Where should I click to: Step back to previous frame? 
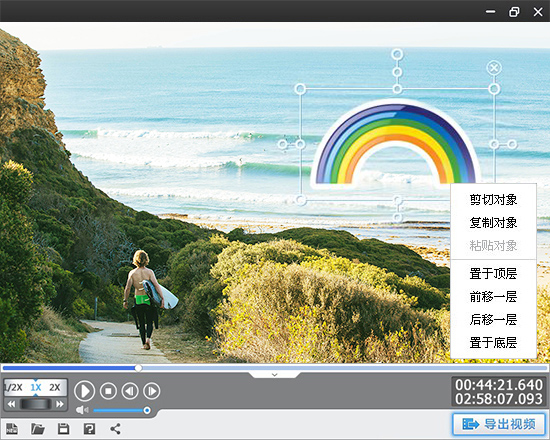[x=130, y=391]
